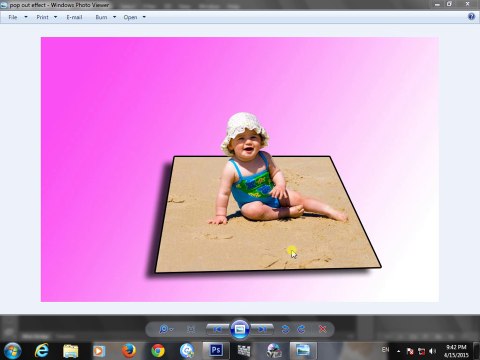Image resolution: width=480 pixels, height=360 pixels.
Task: Click the EN language indicator
Action: tap(385, 350)
